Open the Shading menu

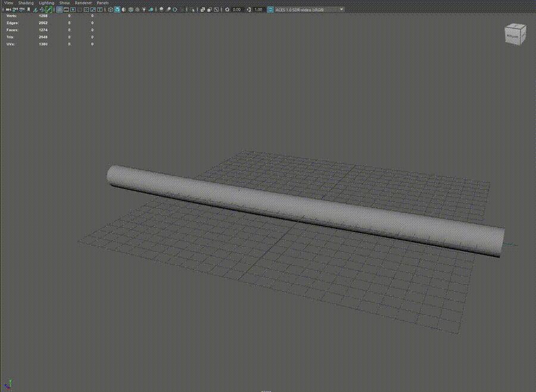[26, 3]
